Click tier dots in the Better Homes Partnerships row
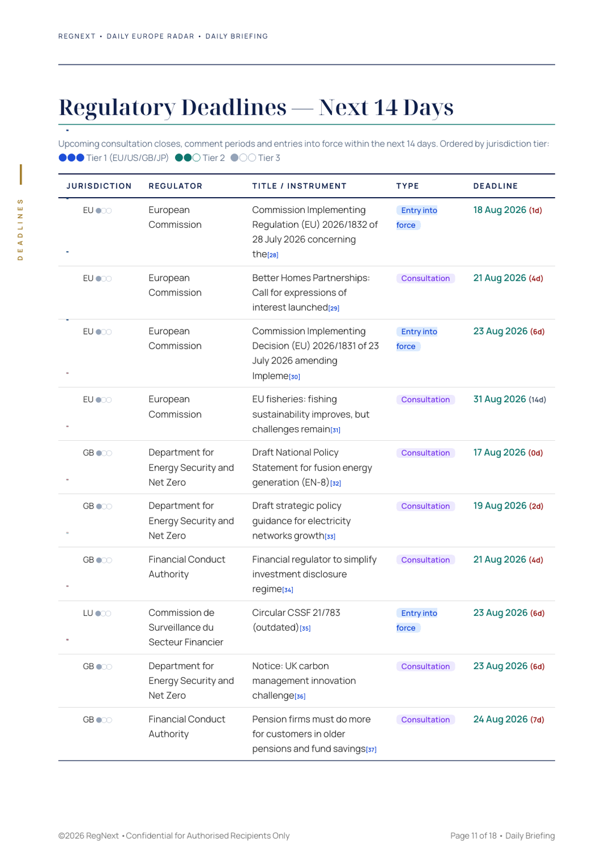This screenshot has width=614, height=868. (103, 278)
